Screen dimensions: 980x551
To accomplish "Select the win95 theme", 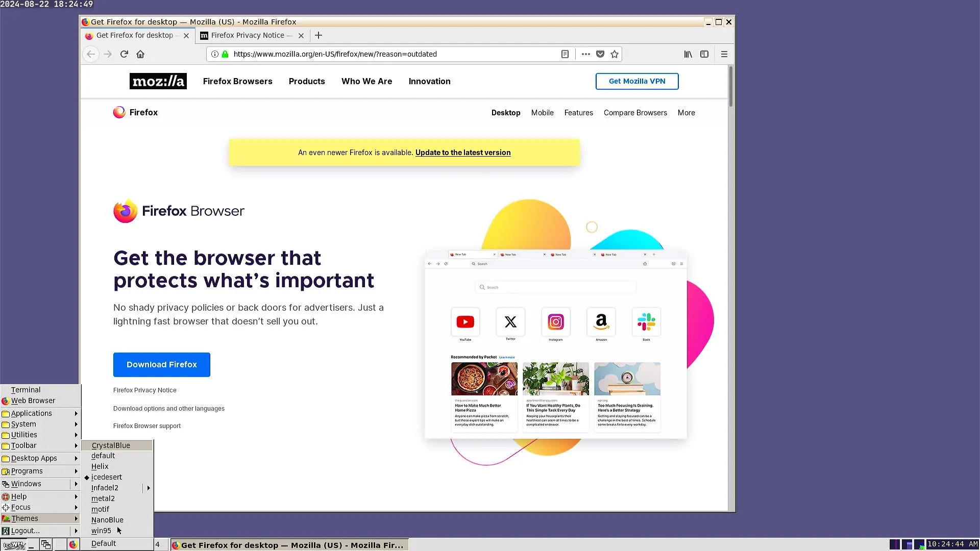I will coord(101,531).
